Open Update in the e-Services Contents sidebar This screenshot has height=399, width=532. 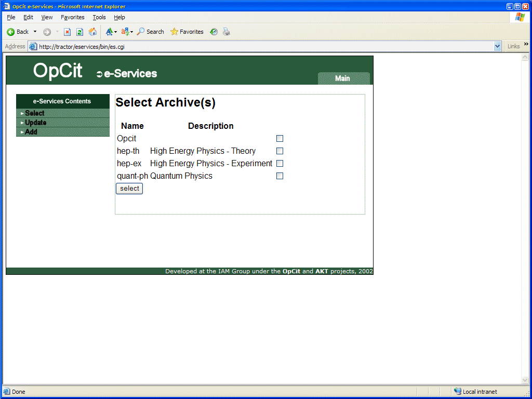63,123
